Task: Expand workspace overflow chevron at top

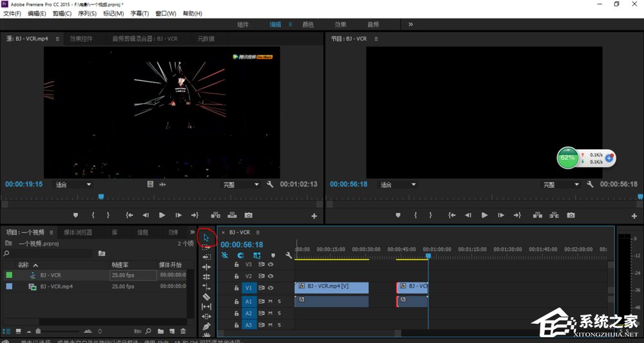Action: point(410,24)
